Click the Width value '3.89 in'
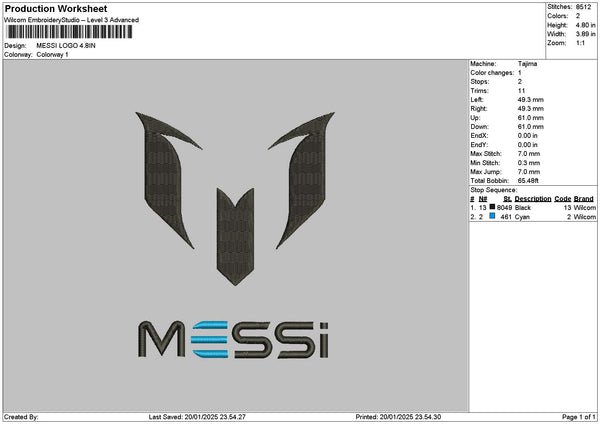 point(585,34)
